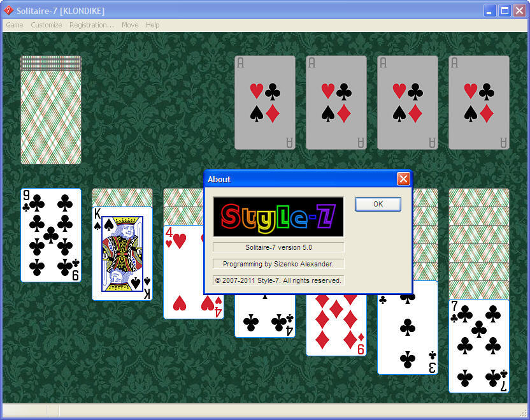Image resolution: width=530 pixels, height=420 pixels.
Task: Click the 'Solitaire-7 version 5.0' text
Action: click(278, 247)
